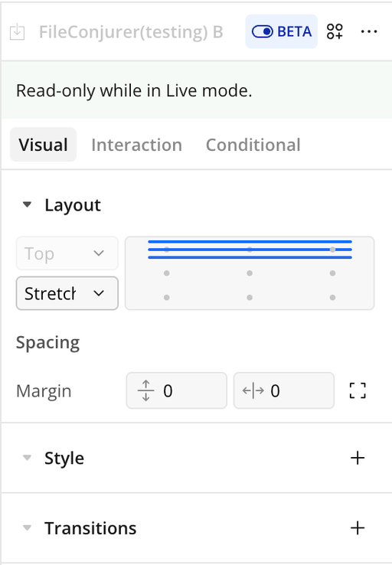This screenshot has width=392, height=565.
Task: Toggle the BETA switch
Action: (x=282, y=31)
